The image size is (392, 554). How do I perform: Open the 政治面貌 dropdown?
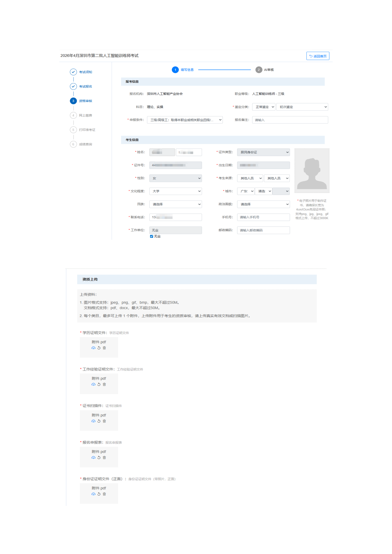click(263, 204)
